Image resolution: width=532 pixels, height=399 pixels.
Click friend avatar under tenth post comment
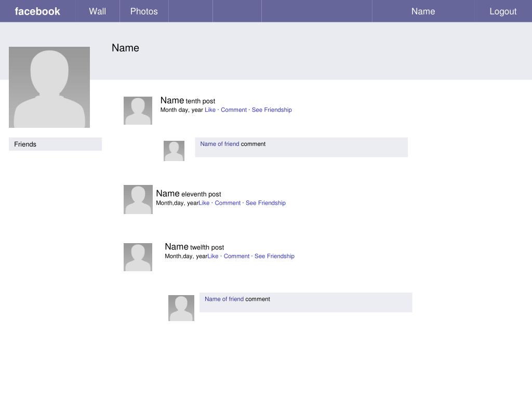click(174, 151)
